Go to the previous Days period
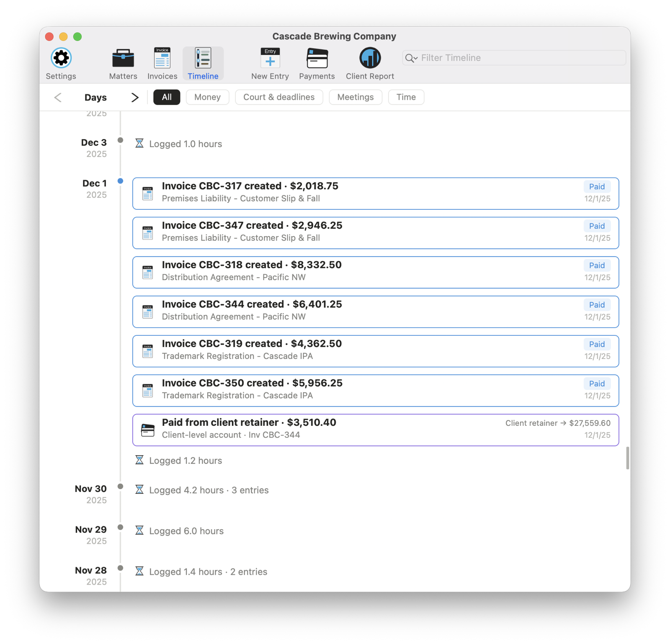 pos(58,98)
